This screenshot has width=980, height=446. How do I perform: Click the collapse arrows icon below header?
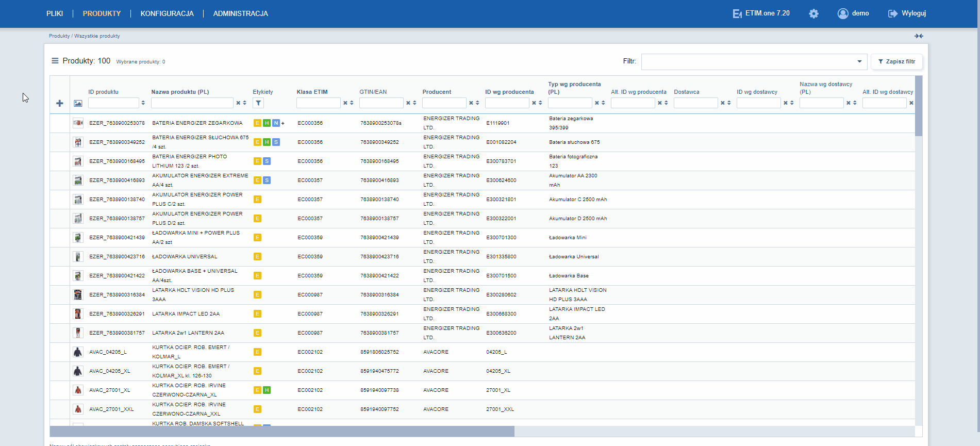pos(919,36)
